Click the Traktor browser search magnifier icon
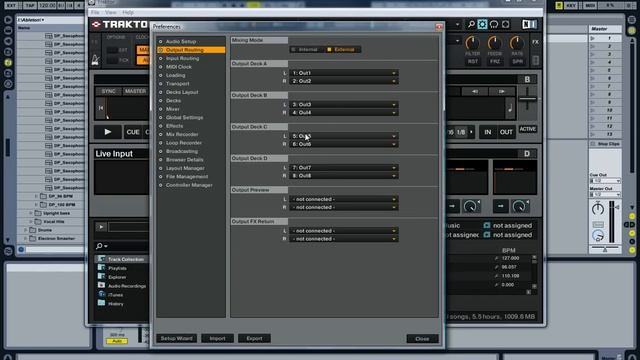This screenshot has width=640, height=360. pyautogui.click(x=99, y=246)
